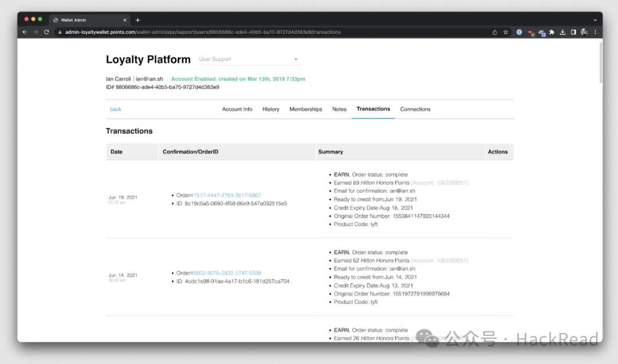Viewport: 618px width, 364px height.
Task: Click the Account Enabled status text
Action: click(238, 79)
